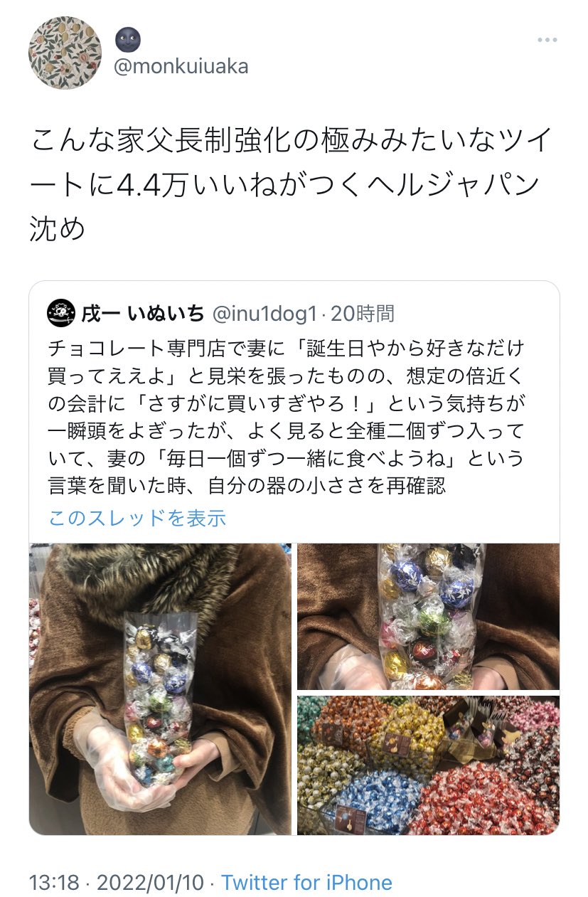Click the @inu1dog1 handle in quoted tweet
Viewport: 588px width, 897px height.
click(262, 312)
